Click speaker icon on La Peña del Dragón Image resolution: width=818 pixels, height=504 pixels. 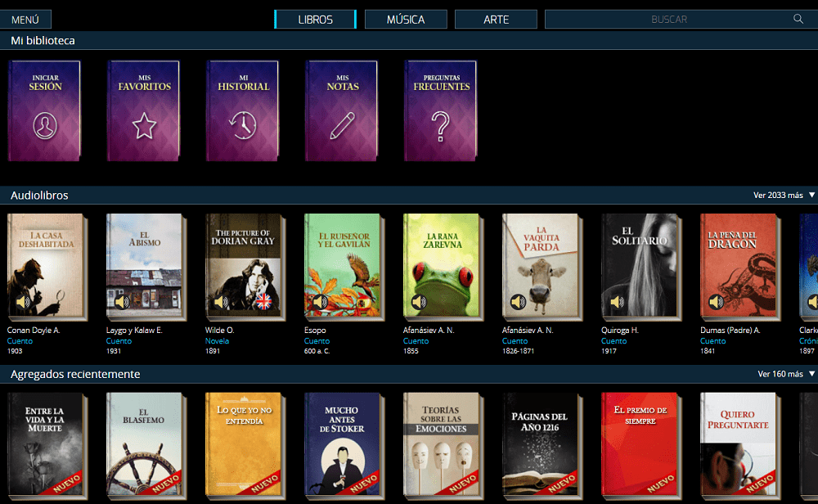pos(717,302)
